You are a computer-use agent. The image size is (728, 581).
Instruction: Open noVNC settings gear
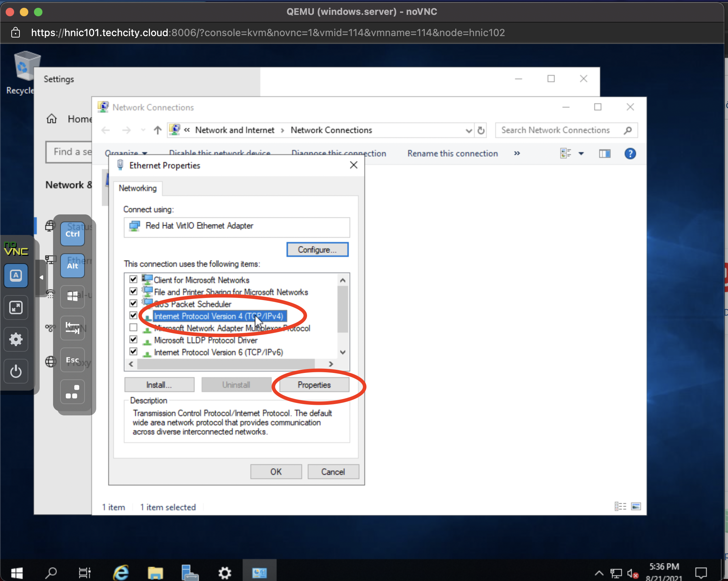point(16,339)
